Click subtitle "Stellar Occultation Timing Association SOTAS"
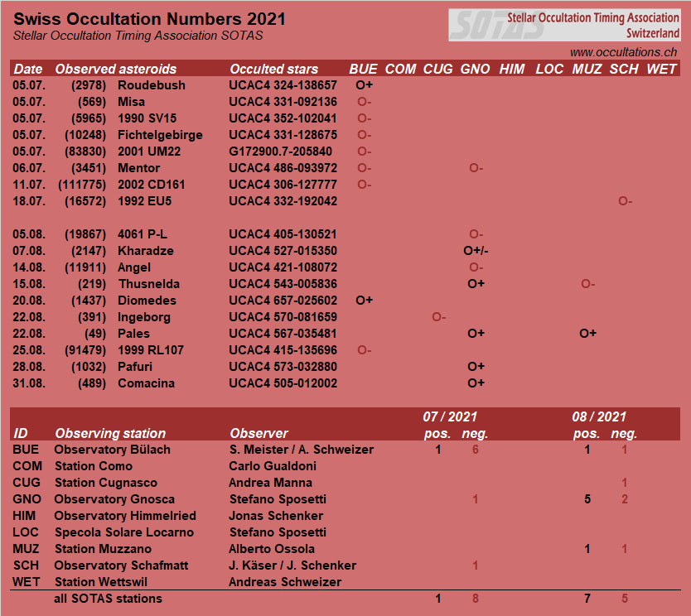The image size is (691, 616). [x=138, y=36]
